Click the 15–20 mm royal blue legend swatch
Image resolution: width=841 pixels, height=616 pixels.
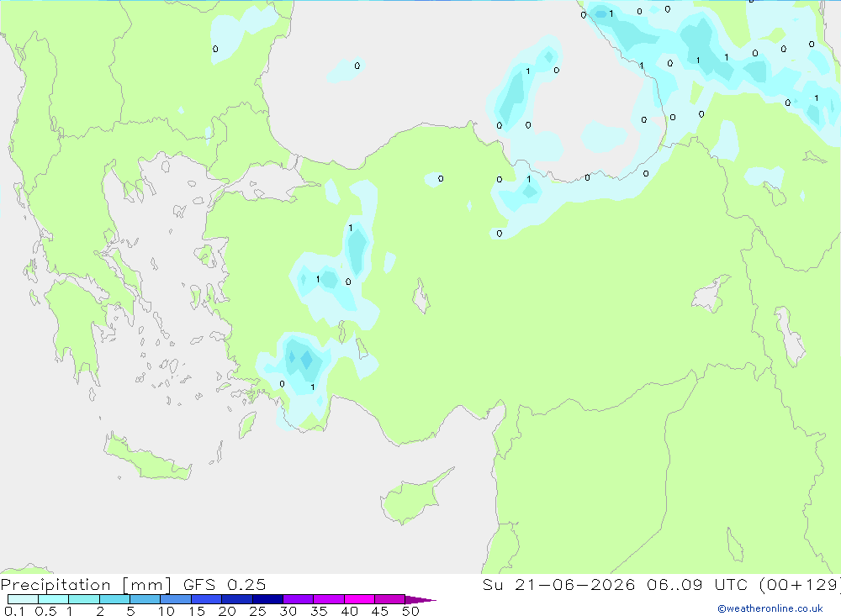(207, 599)
